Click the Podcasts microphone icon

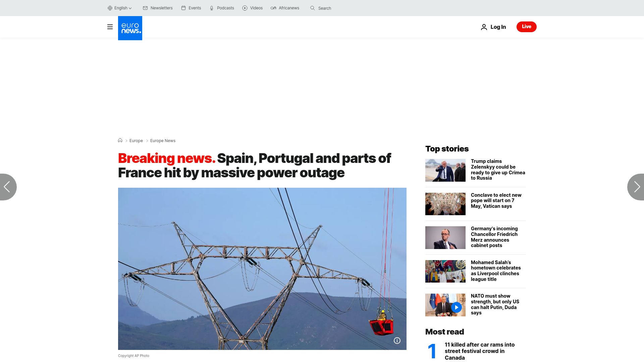pyautogui.click(x=212, y=8)
